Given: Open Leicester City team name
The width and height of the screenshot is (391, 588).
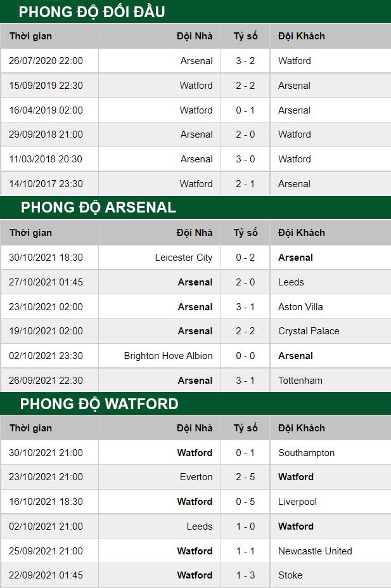Looking at the screenshot, I should (x=184, y=258).
